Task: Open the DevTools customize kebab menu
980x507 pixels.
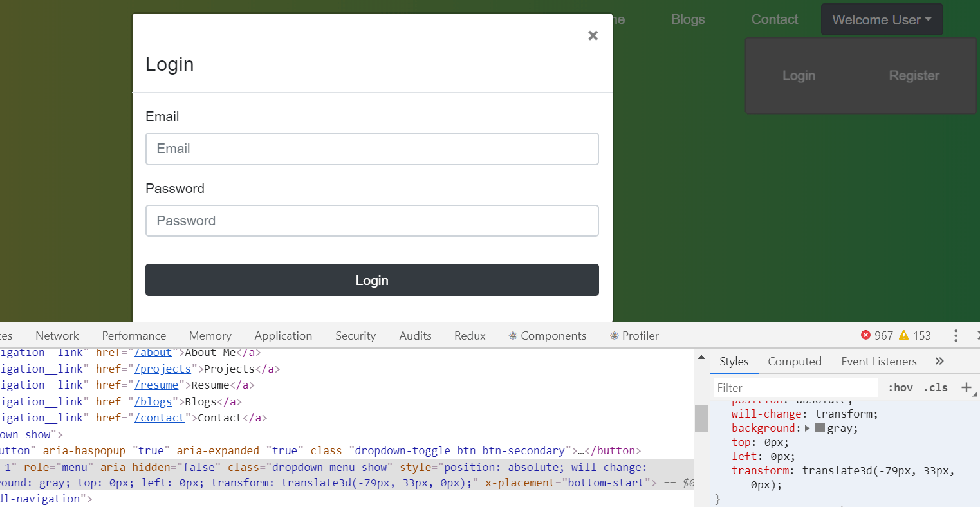Action: tap(956, 335)
